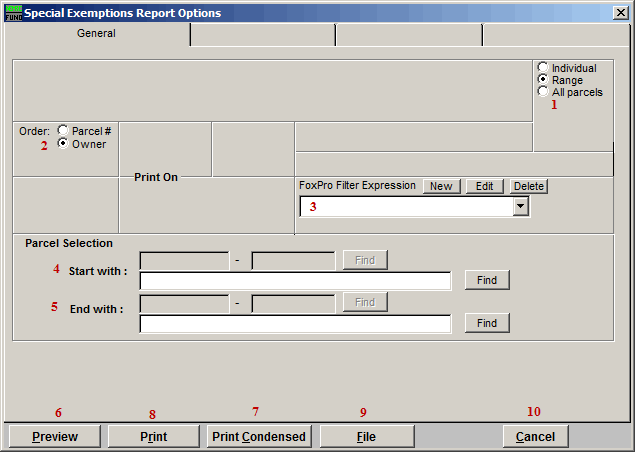Set order to Parcel #
635x452 pixels.
pyautogui.click(x=64, y=131)
